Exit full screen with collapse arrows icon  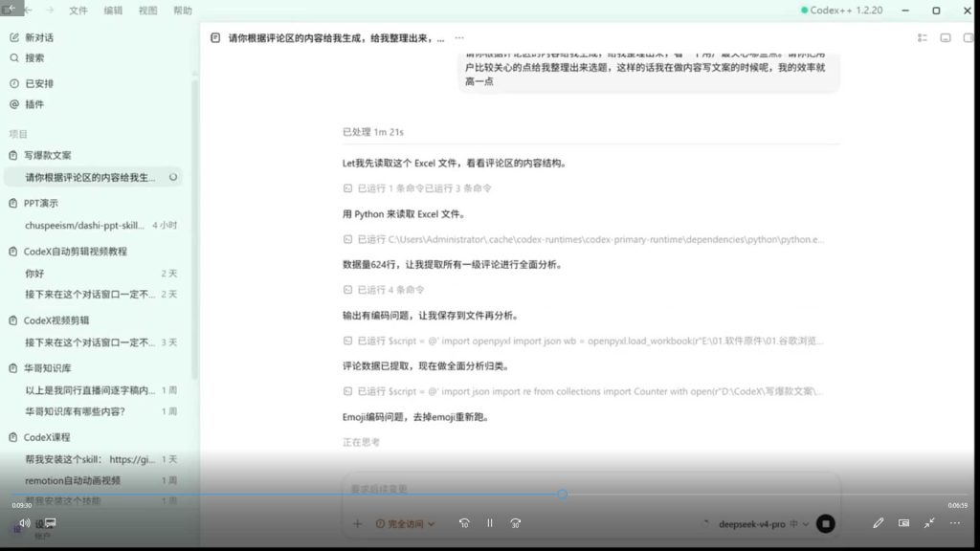(x=929, y=523)
